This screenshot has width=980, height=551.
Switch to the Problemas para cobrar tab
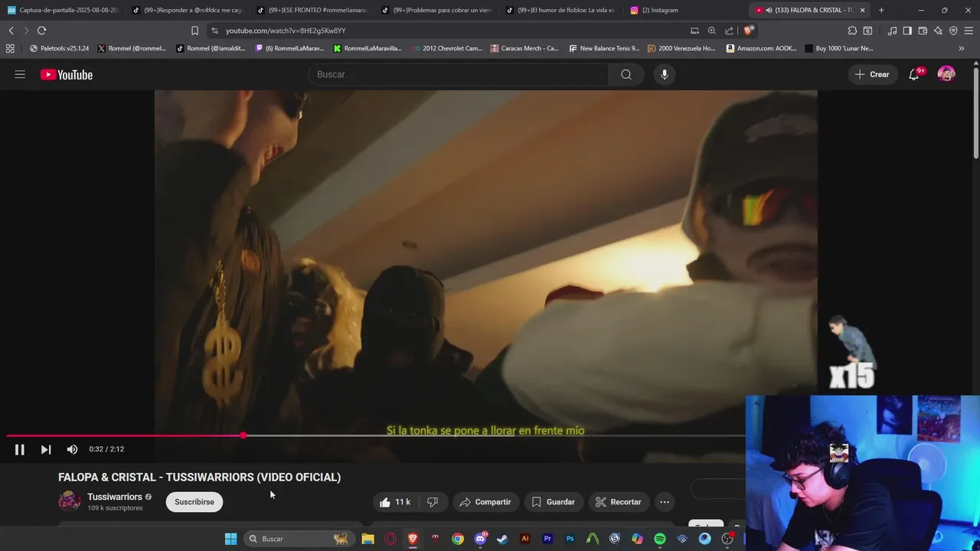(436, 10)
